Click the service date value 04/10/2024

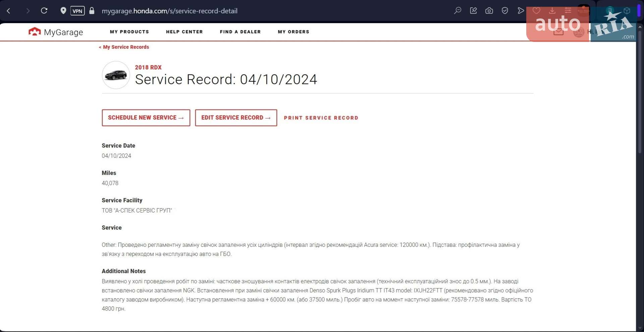(116, 156)
